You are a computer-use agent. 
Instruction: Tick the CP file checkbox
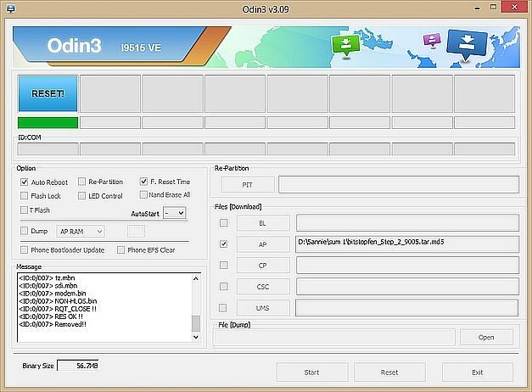(224, 265)
